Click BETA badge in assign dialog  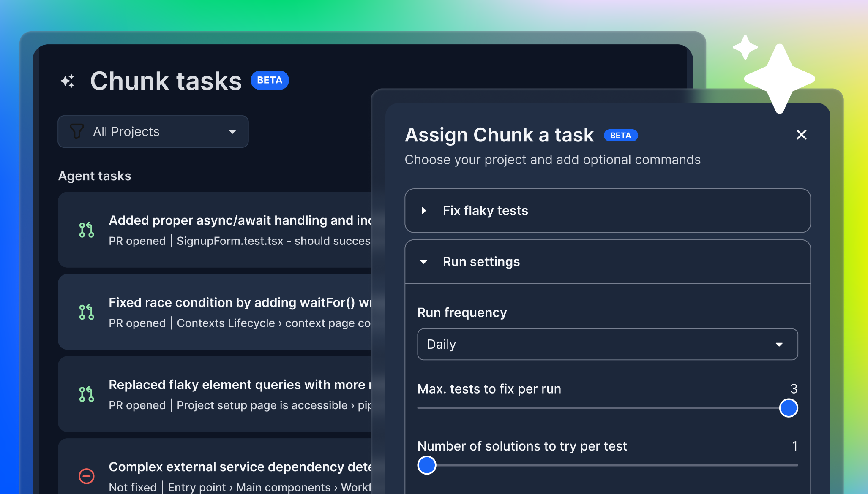click(620, 136)
